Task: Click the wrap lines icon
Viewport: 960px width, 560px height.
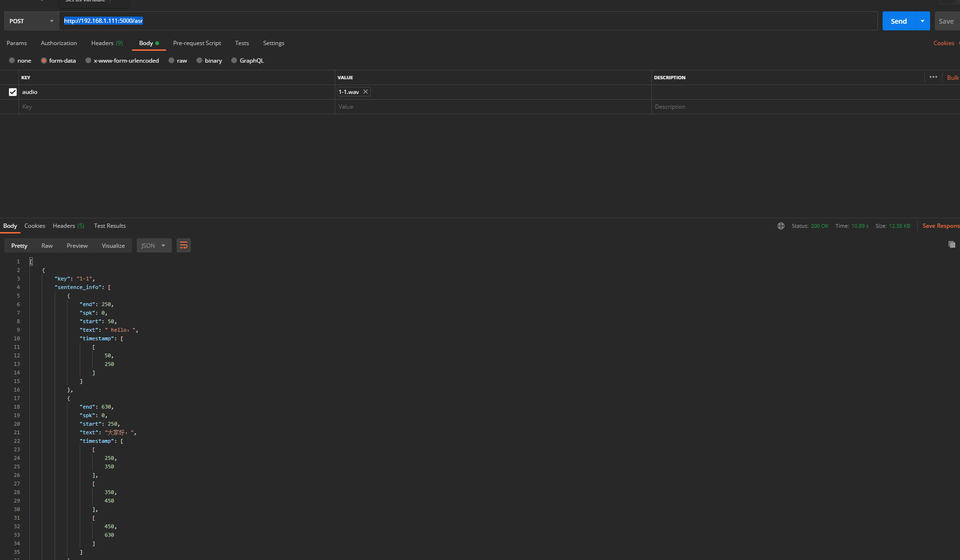Action: (x=183, y=245)
